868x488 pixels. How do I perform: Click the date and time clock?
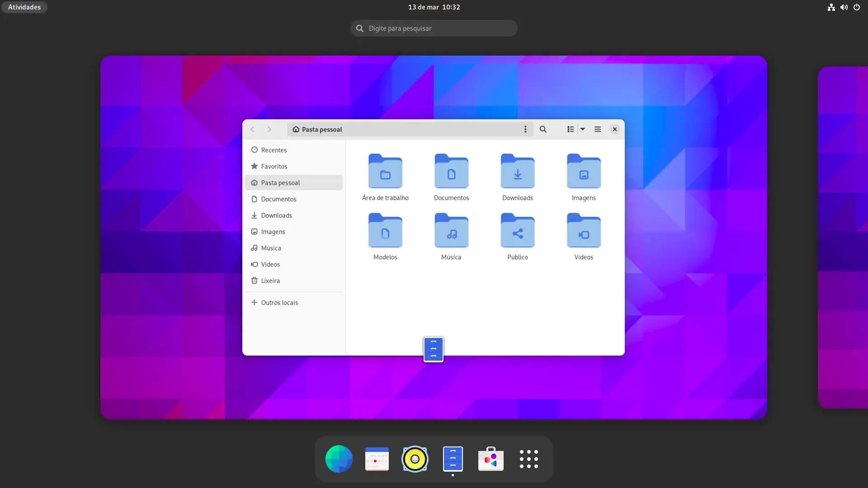434,7
